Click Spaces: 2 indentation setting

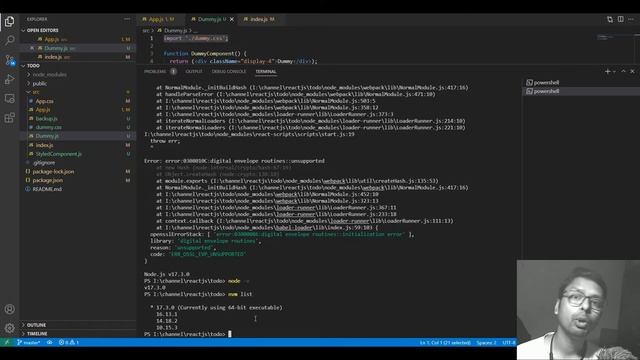(486, 342)
